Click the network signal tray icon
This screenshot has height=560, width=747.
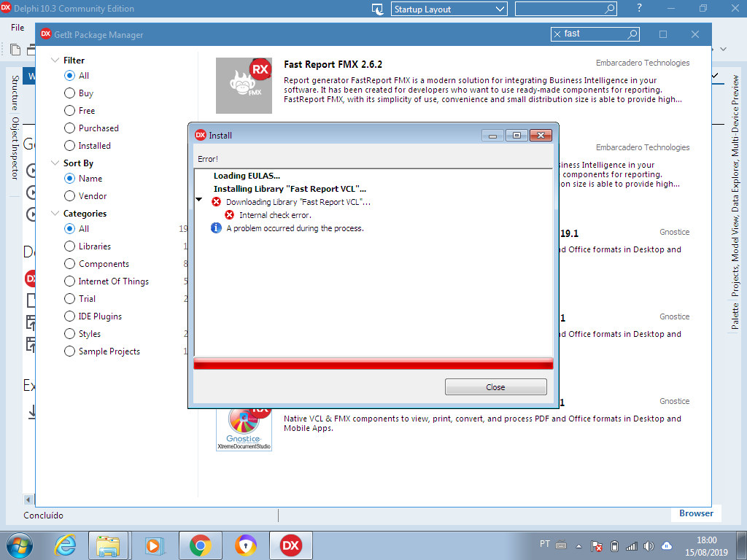[x=631, y=546]
